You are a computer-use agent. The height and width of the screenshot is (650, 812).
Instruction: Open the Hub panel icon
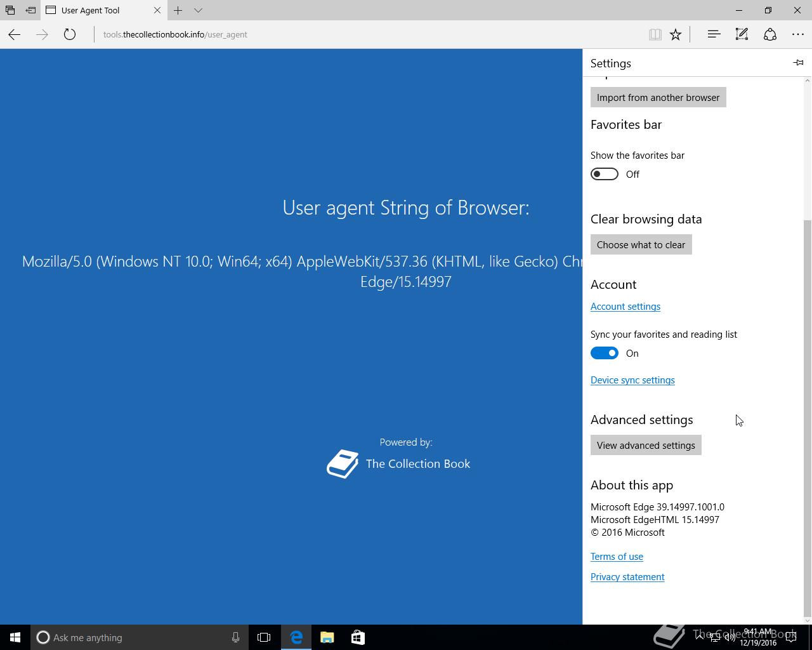pos(714,34)
